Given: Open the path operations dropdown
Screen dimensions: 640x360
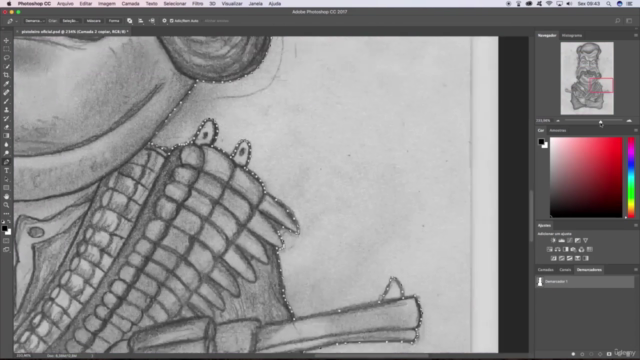Looking at the screenshot, I should pos(129,21).
